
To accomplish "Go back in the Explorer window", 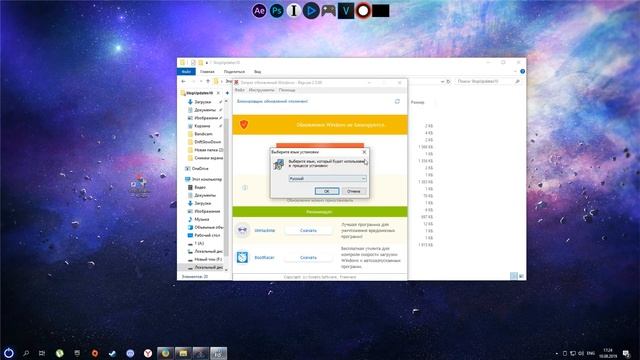I will pyautogui.click(x=183, y=82).
